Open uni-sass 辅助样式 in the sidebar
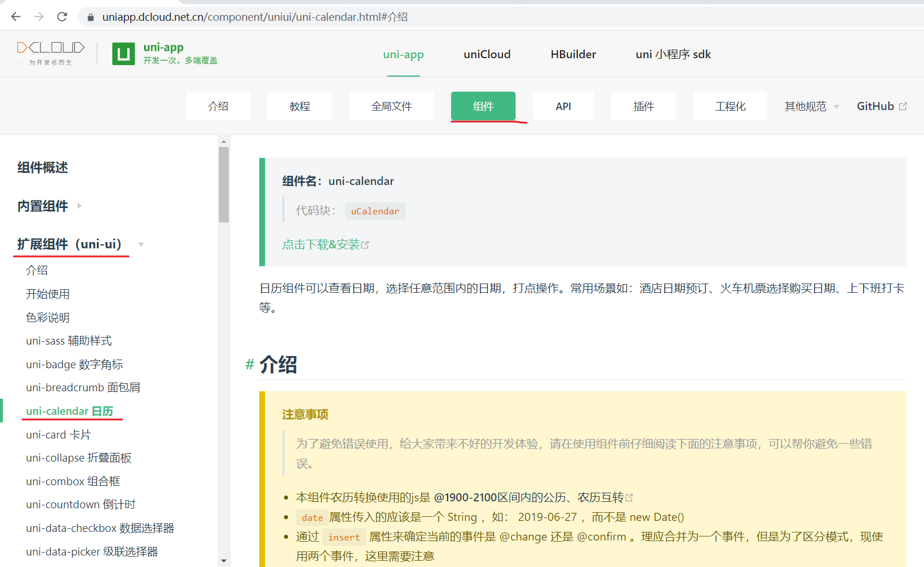 (69, 341)
